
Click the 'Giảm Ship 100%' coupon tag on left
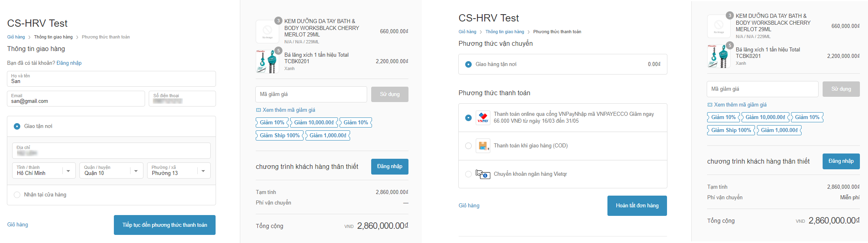pos(279,135)
